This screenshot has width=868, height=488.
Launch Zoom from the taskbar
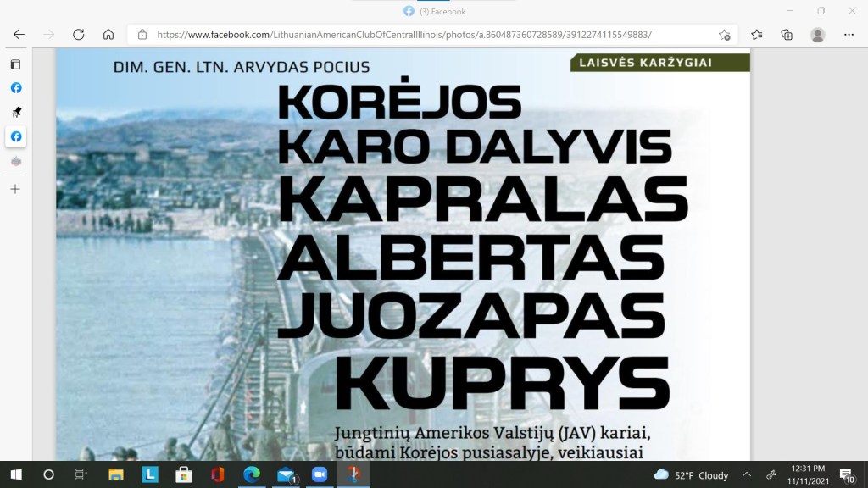tap(317, 474)
